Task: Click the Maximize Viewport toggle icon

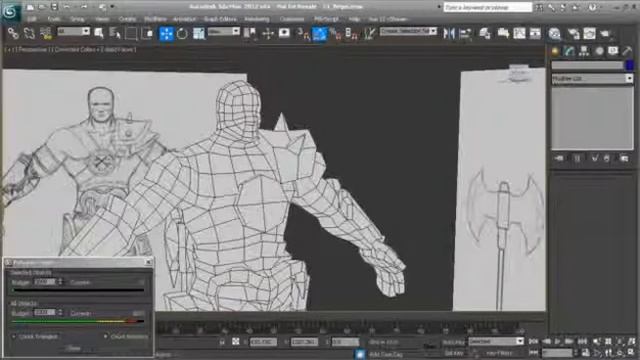Action: click(632, 353)
